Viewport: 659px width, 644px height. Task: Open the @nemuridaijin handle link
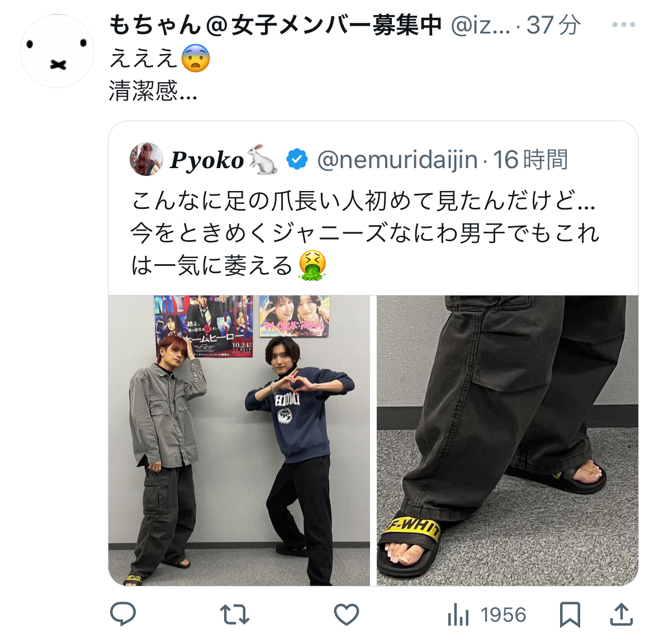tap(397, 160)
